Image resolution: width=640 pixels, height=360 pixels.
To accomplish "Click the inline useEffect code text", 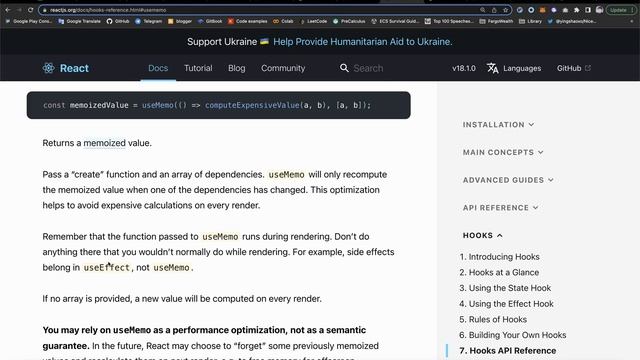I will pyautogui.click(x=107, y=268).
